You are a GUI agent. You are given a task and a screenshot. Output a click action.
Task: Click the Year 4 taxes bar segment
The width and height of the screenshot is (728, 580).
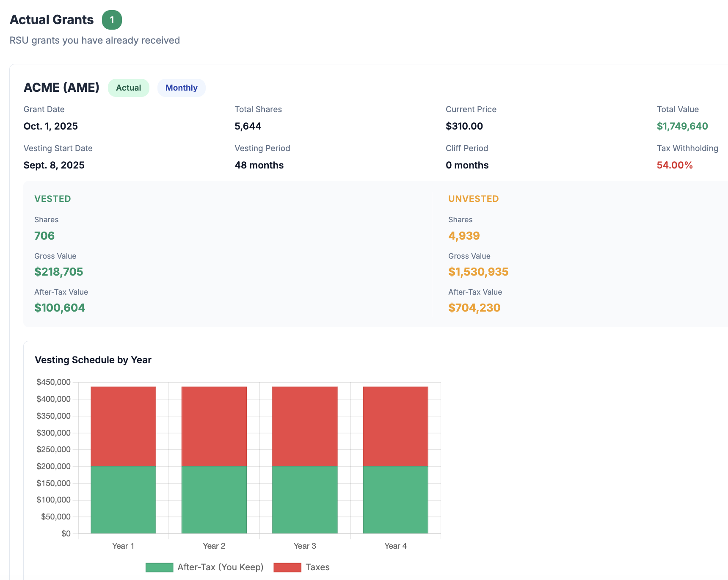396,426
